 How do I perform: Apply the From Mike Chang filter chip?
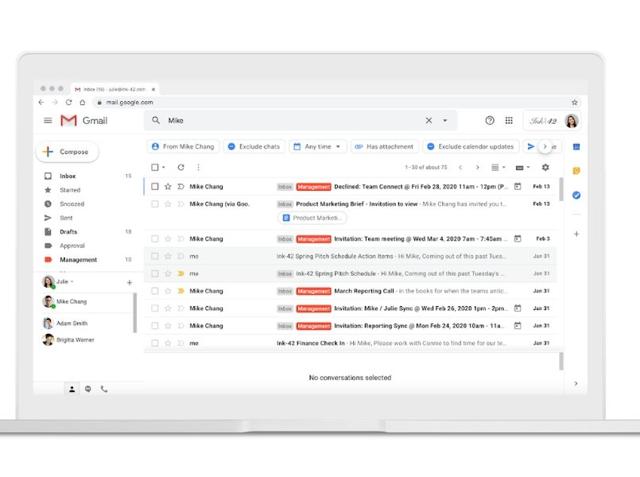(183, 146)
